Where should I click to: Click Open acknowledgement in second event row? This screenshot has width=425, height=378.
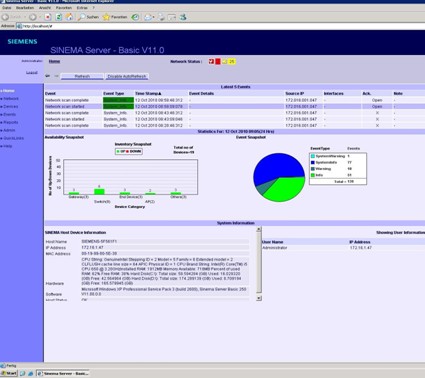377,106
